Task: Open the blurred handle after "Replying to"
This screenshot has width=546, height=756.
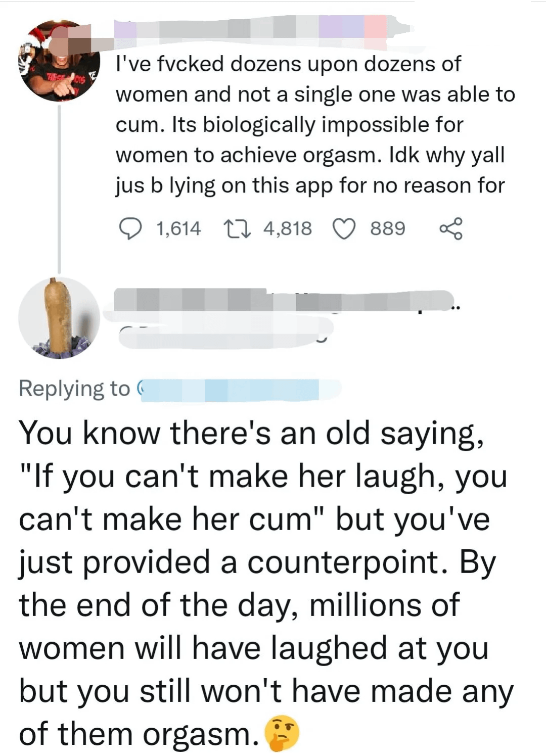Action: [x=238, y=390]
